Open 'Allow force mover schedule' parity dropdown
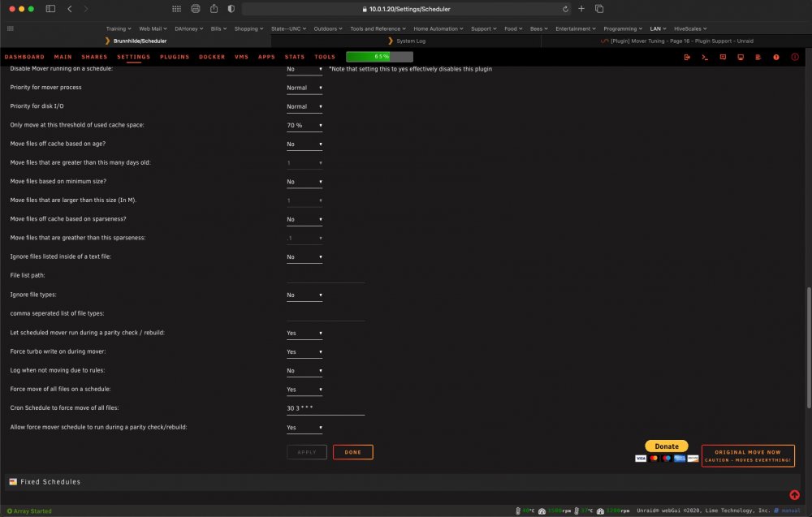 pyautogui.click(x=304, y=428)
